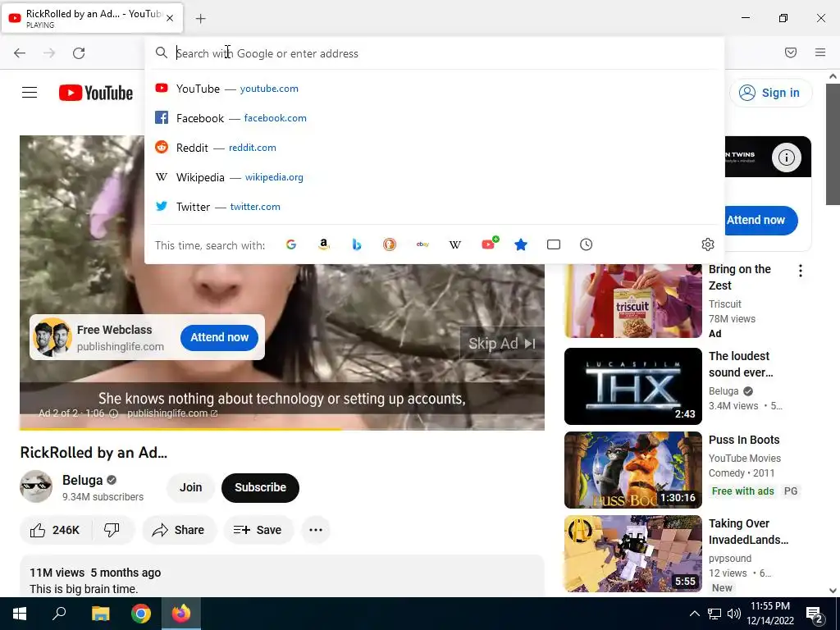Focus the address bar search field
Image resolution: width=840 pixels, height=630 pixels.
434,53
